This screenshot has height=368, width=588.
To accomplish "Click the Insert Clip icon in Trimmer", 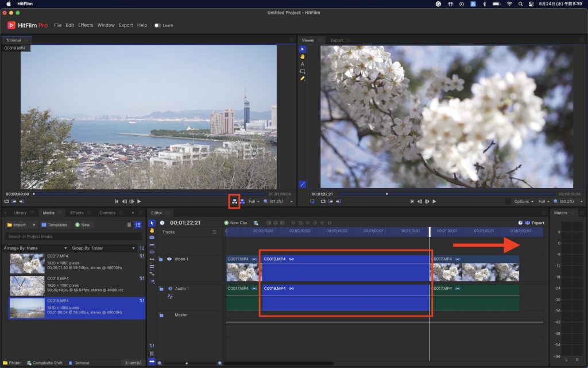I will 234,201.
